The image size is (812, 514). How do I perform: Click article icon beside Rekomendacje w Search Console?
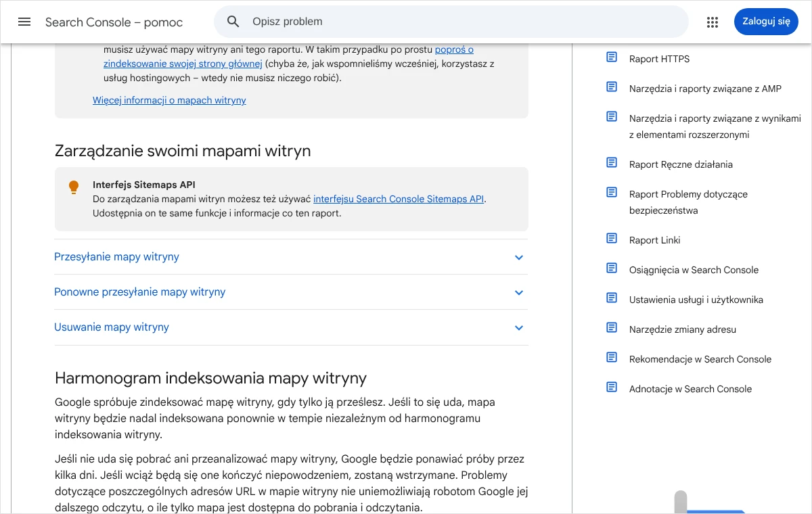pos(612,357)
